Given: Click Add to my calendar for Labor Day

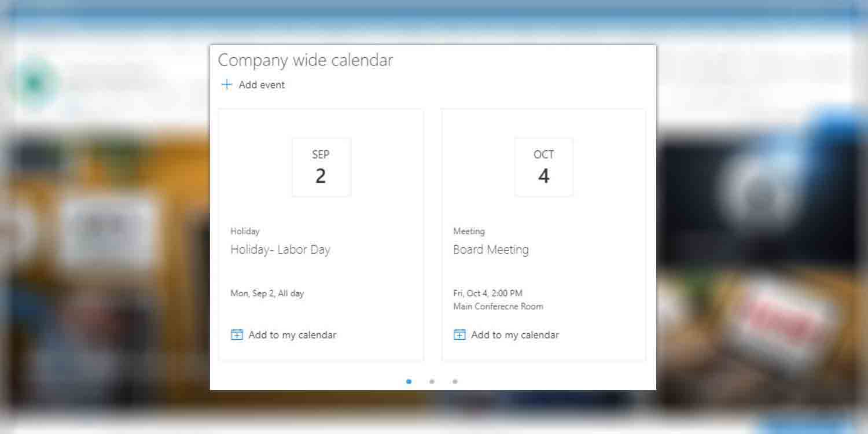Looking at the screenshot, I should coord(292,334).
